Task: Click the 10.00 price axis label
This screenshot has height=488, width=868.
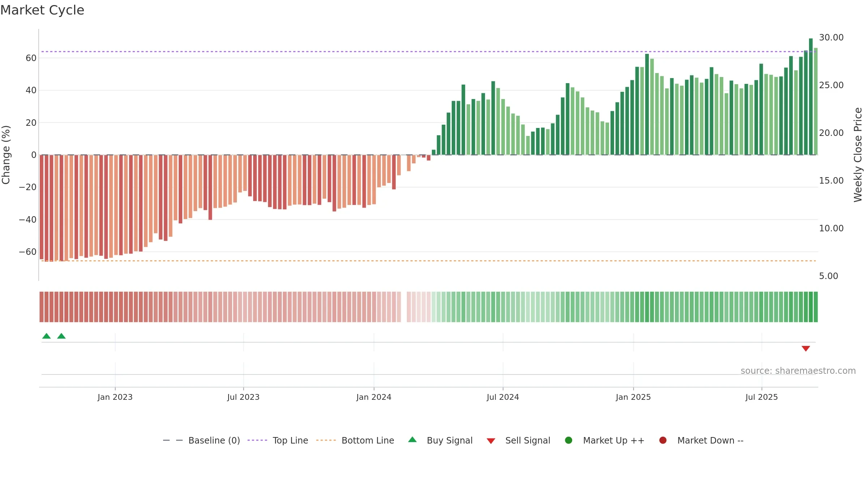Action: [x=831, y=228]
